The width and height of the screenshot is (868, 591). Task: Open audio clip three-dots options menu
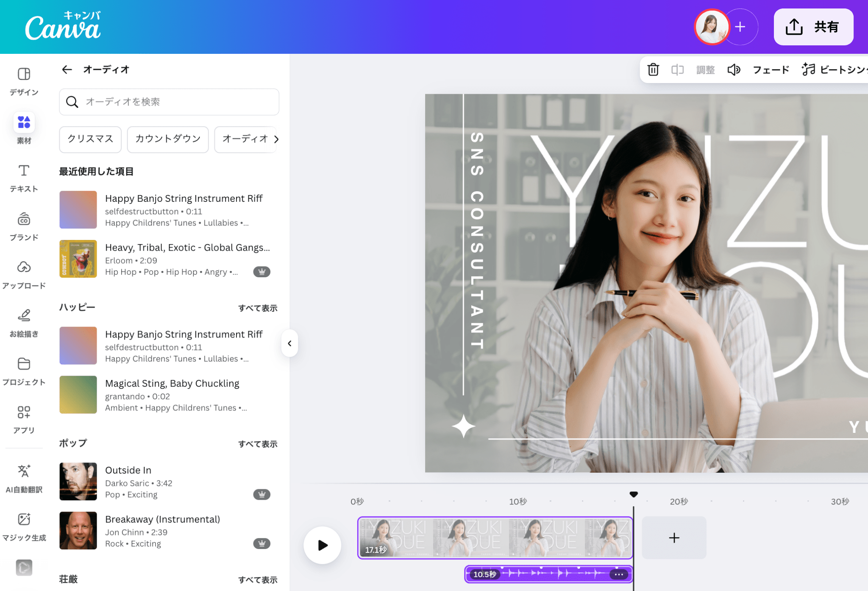pyautogui.click(x=618, y=574)
